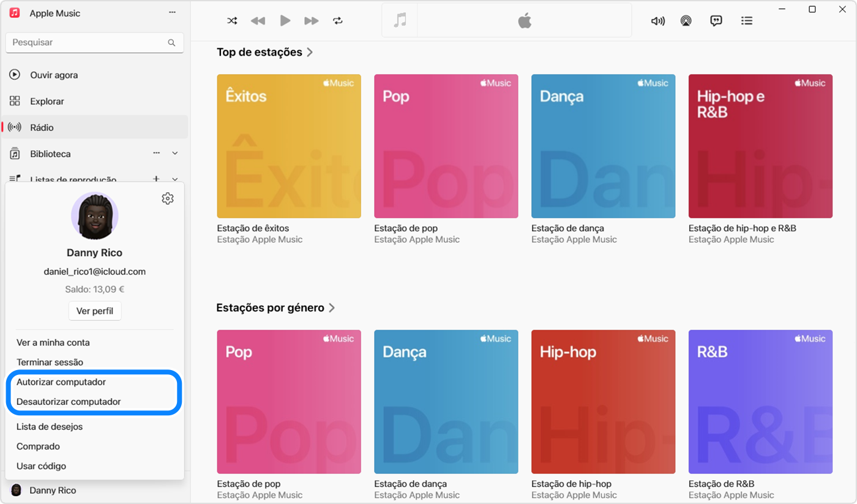Open Pop tile in Estações por género
The image size is (857, 504).
pyautogui.click(x=289, y=402)
